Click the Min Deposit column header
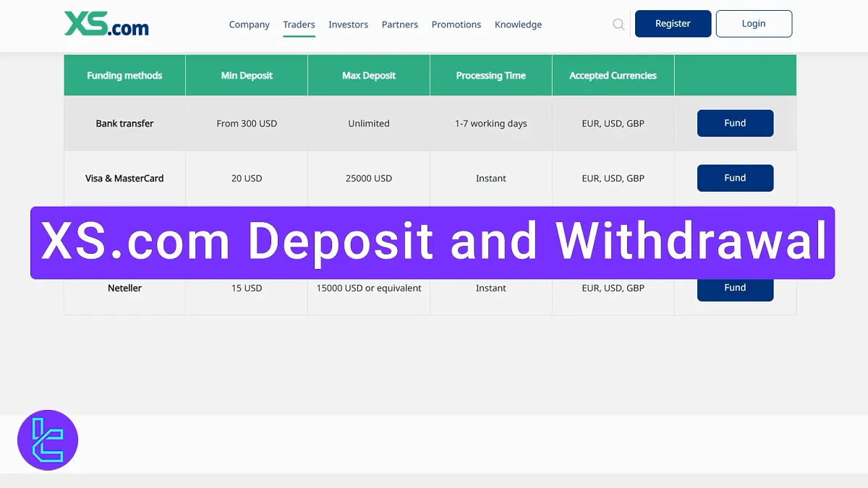This screenshot has width=868, height=488. tap(246, 74)
